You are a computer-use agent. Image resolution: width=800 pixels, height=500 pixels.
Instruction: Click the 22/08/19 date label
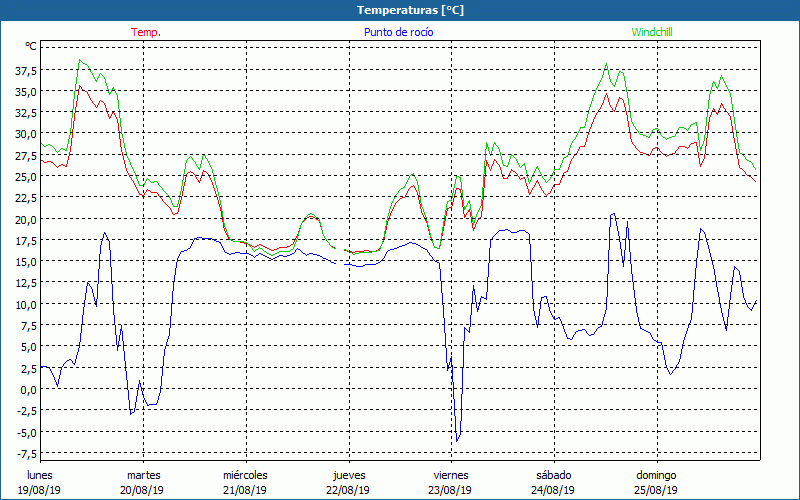point(348,490)
